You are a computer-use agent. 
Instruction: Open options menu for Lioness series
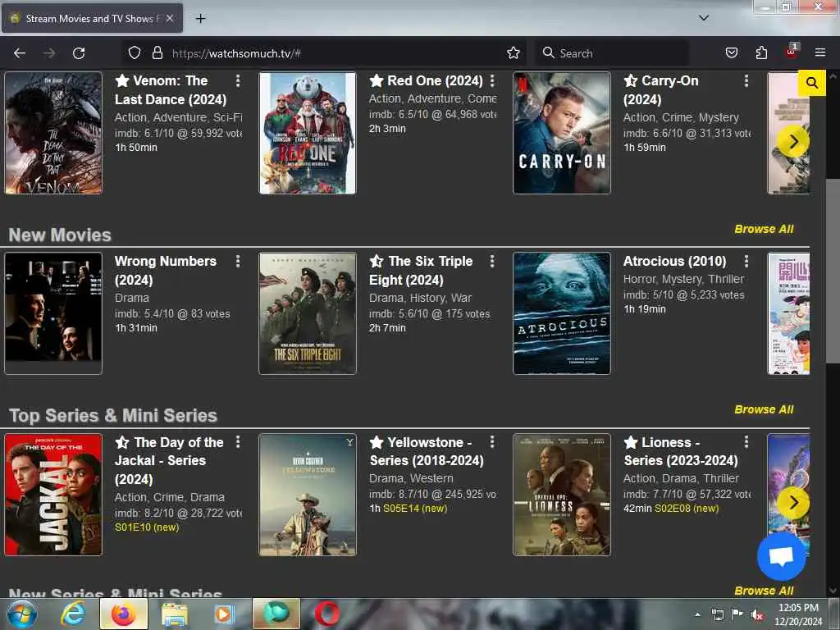coord(746,442)
